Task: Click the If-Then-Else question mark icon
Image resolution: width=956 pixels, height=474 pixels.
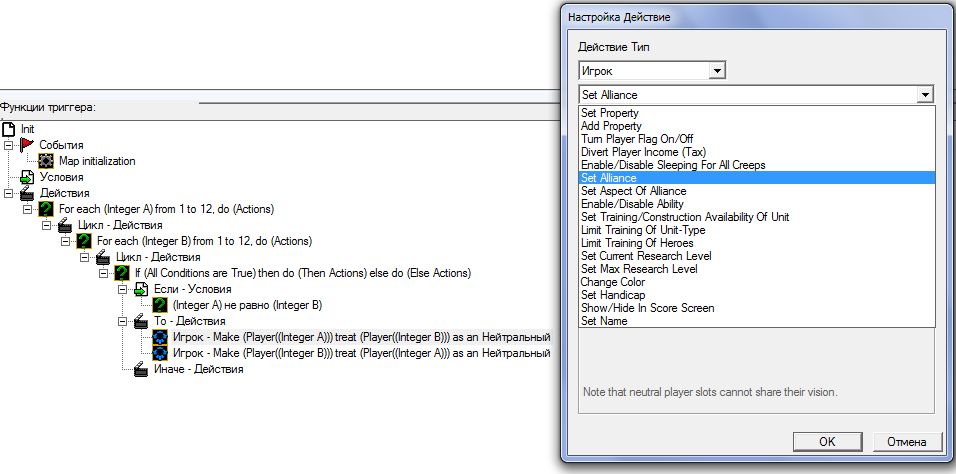Action: click(122, 273)
